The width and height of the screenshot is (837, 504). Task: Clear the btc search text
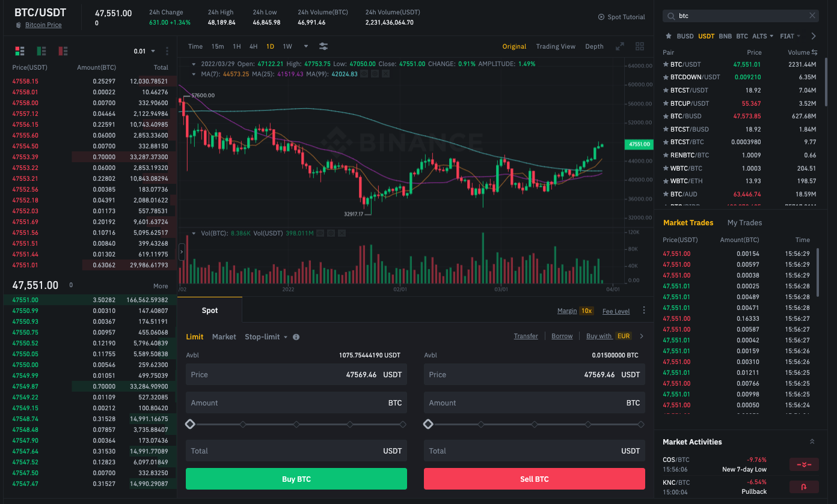pos(813,16)
